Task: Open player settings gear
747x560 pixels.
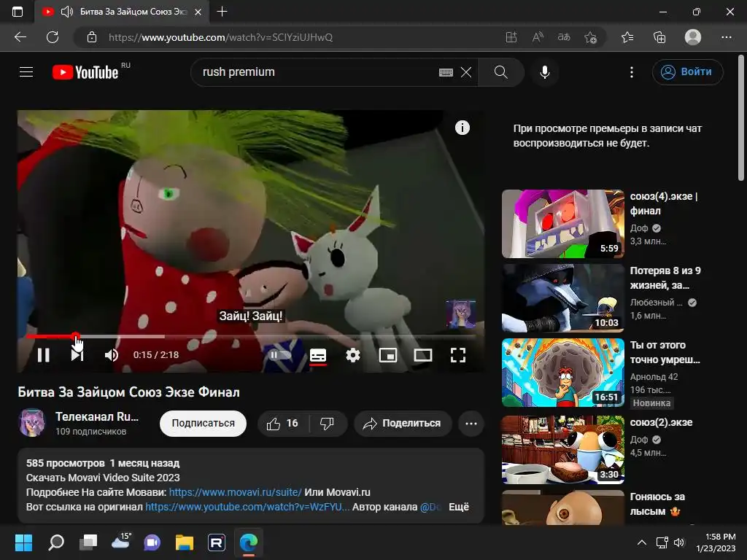Action: click(x=353, y=355)
